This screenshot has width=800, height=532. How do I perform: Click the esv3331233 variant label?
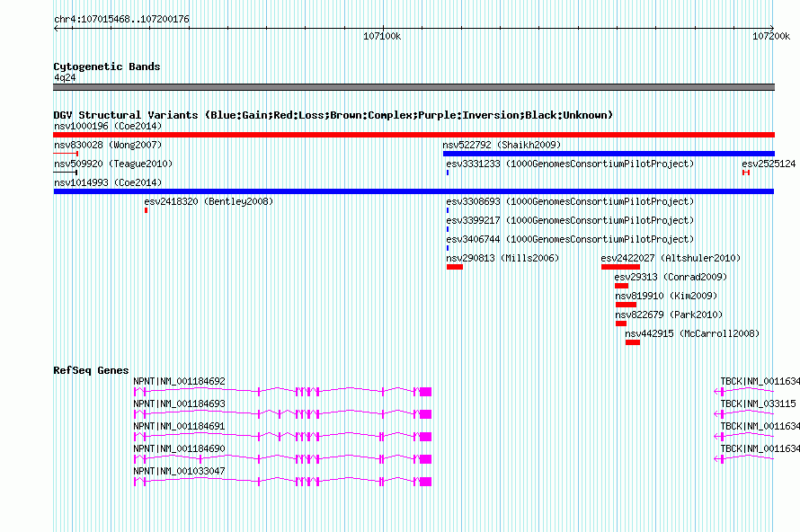(570, 164)
